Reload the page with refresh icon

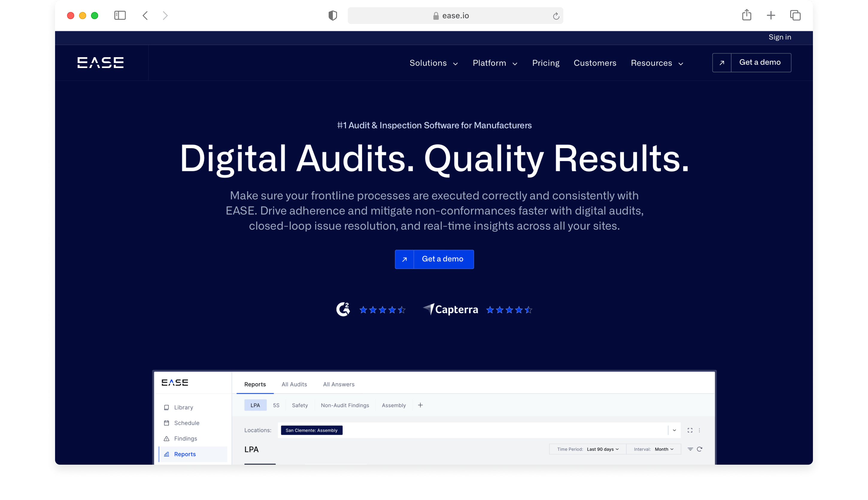pos(556,16)
